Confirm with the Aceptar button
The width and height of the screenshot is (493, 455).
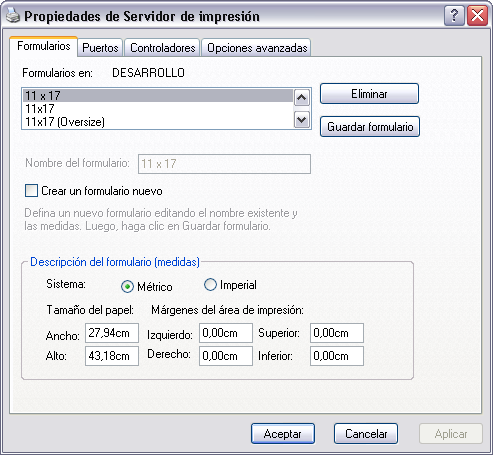point(283,434)
